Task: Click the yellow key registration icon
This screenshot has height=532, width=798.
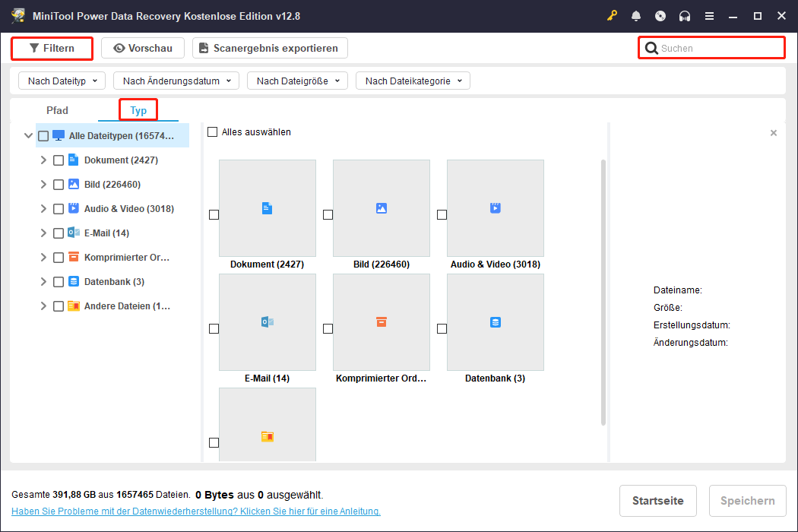Action: [612, 15]
